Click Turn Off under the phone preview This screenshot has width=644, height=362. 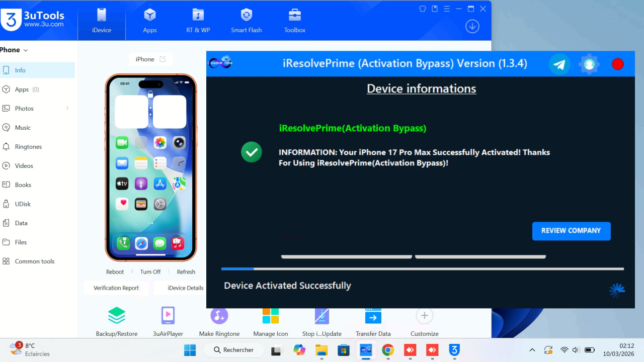(x=150, y=272)
